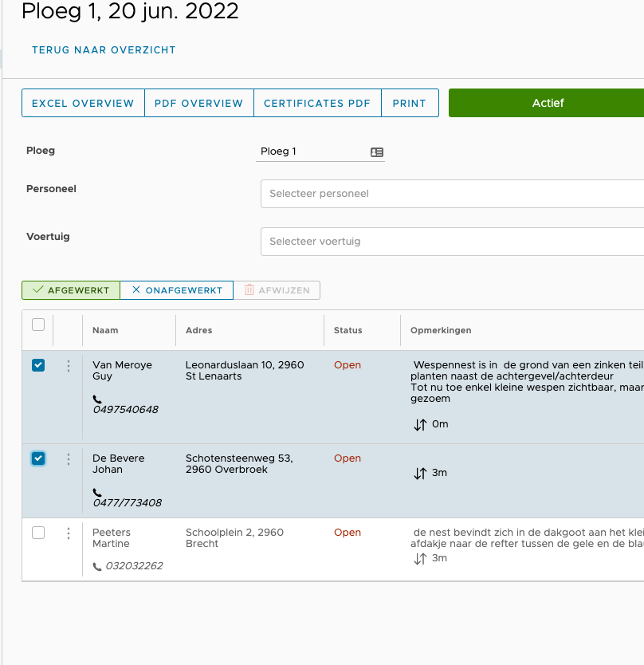Uncheck the Van Meroye Guy row checkbox

point(38,365)
